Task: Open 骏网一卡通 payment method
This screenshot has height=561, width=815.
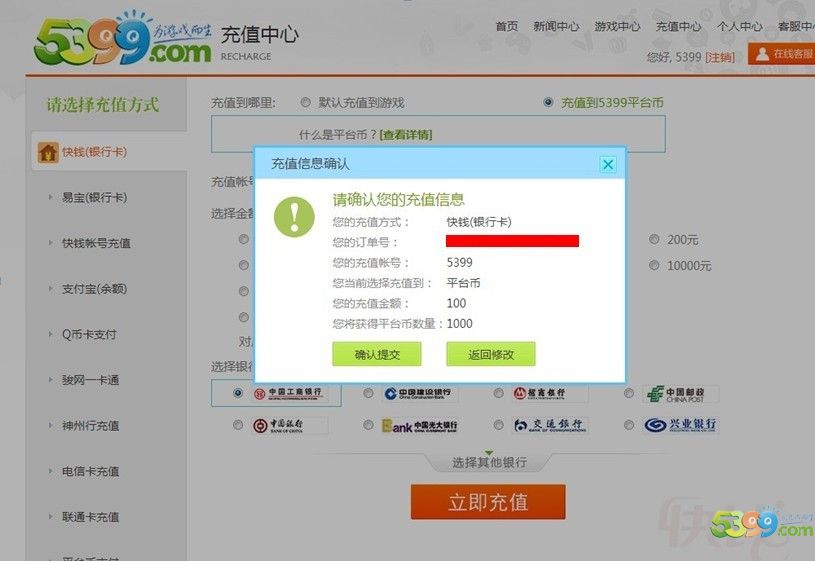Action: tap(90, 380)
